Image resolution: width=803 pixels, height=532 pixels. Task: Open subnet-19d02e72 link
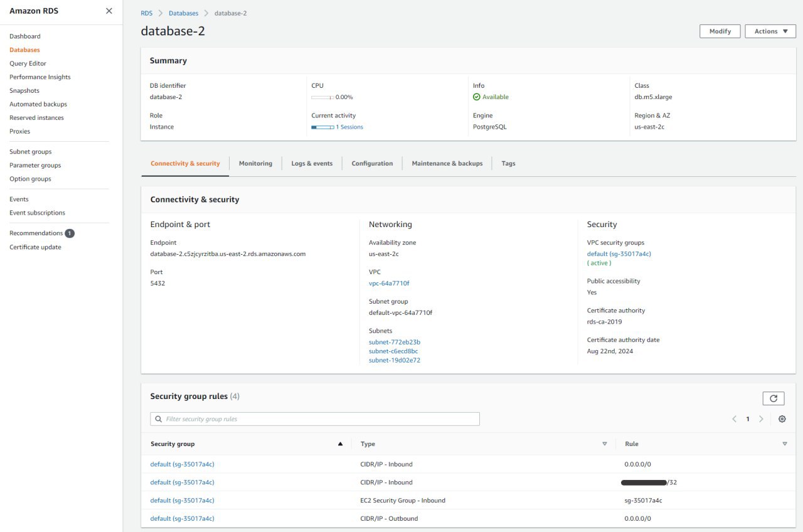click(395, 361)
